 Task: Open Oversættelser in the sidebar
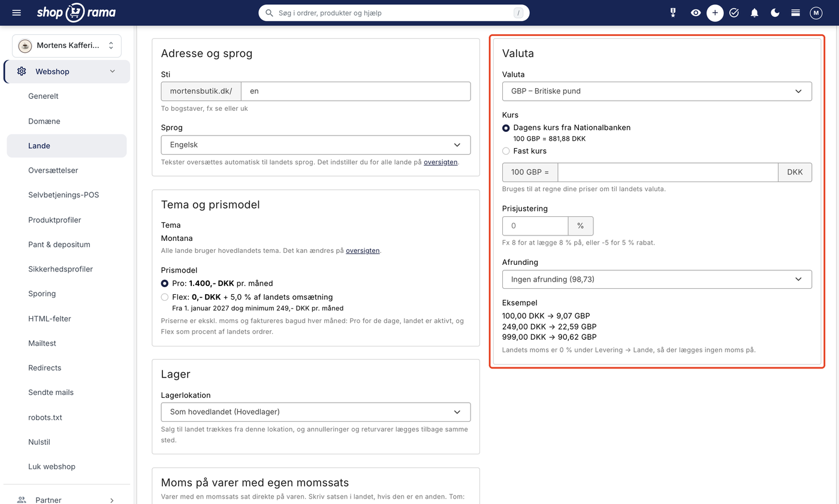(x=67, y=170)
